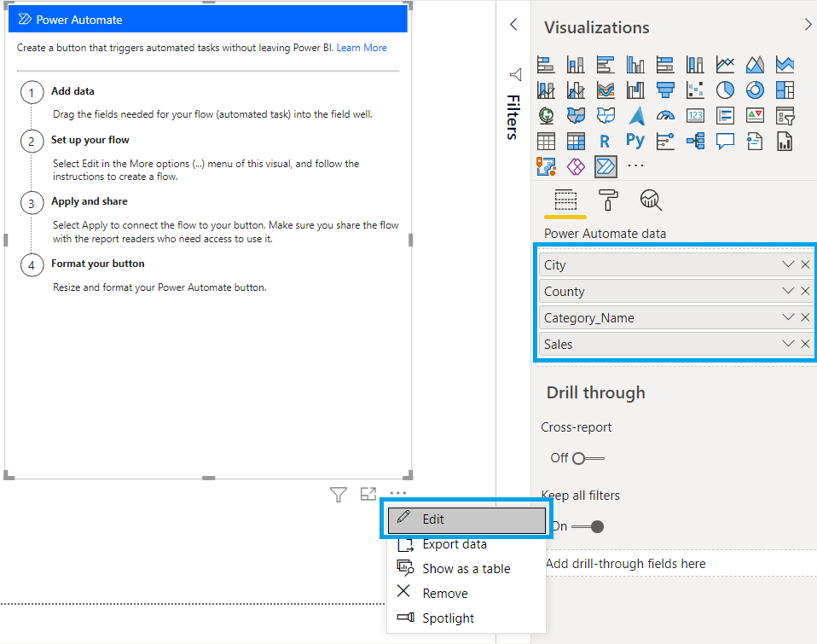Select the KPI visual
This screenshot has width=817, height=644.
tap(755, 115)
